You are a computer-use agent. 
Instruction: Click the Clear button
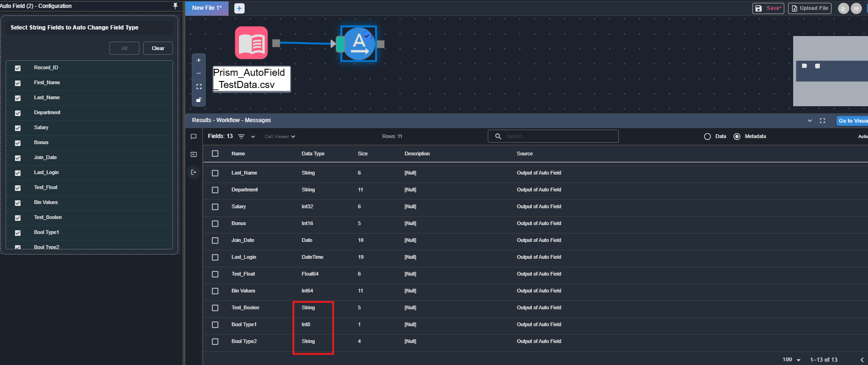158,48
